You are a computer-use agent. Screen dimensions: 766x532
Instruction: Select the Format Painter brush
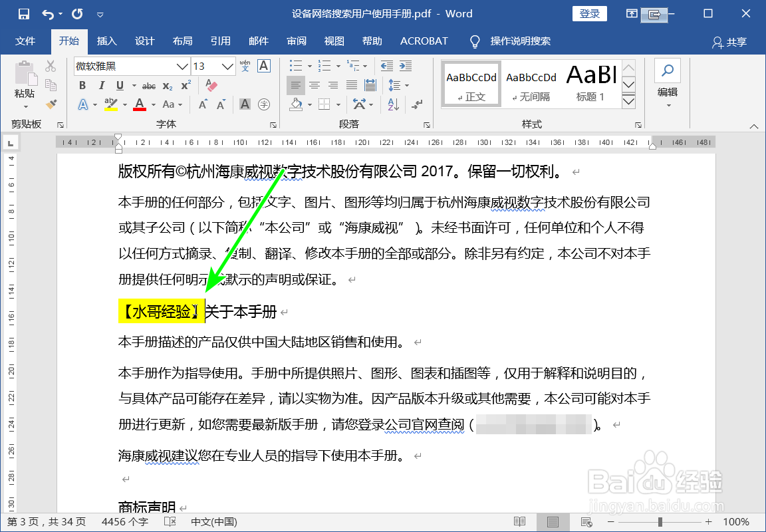click(51, 104)
